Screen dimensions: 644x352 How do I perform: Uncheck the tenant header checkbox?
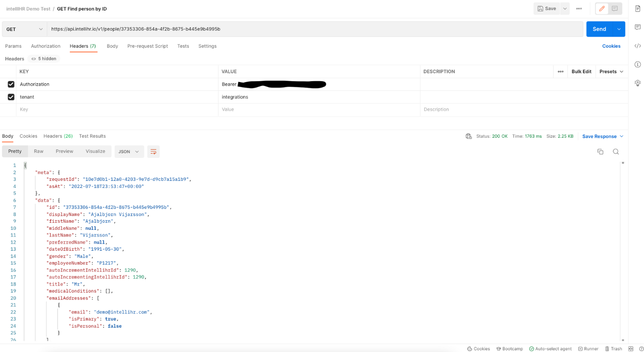point(11,97)
